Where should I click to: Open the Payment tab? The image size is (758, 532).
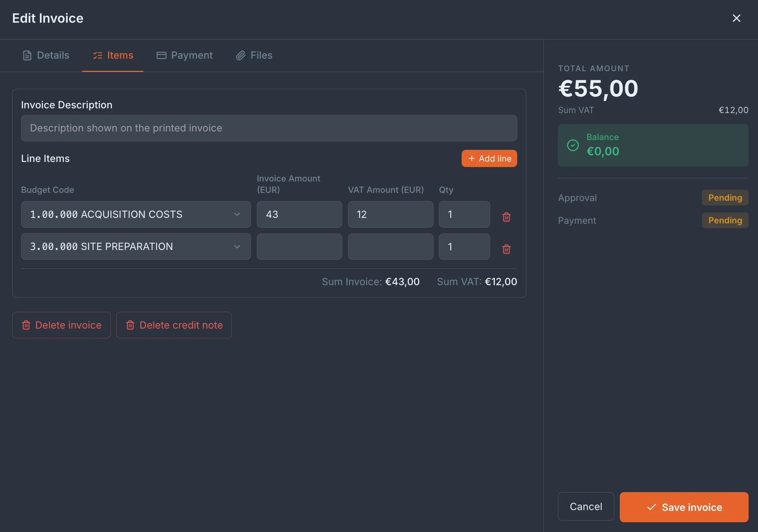pyautogui.click(x=184, y=56)
